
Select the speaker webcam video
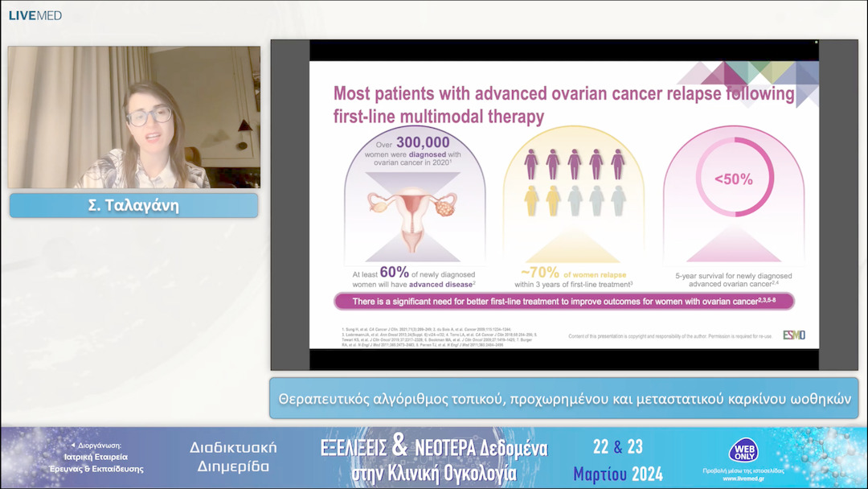tap(134, 117)
